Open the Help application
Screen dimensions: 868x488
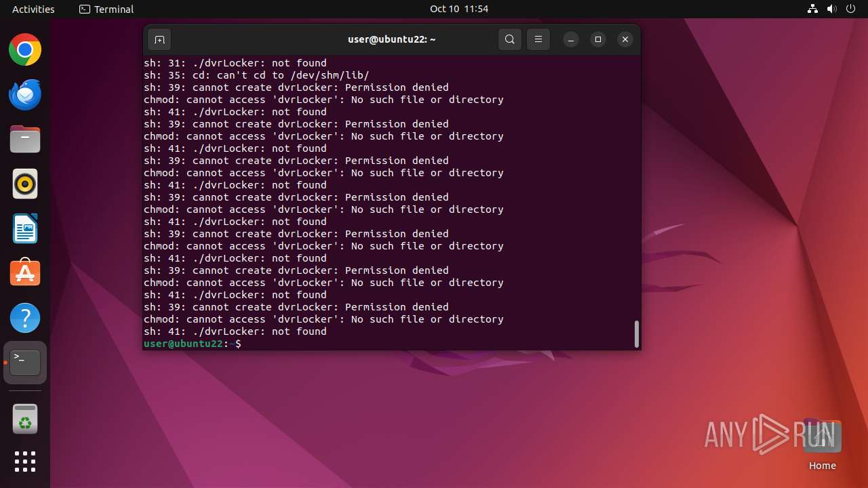click(25, 318)
